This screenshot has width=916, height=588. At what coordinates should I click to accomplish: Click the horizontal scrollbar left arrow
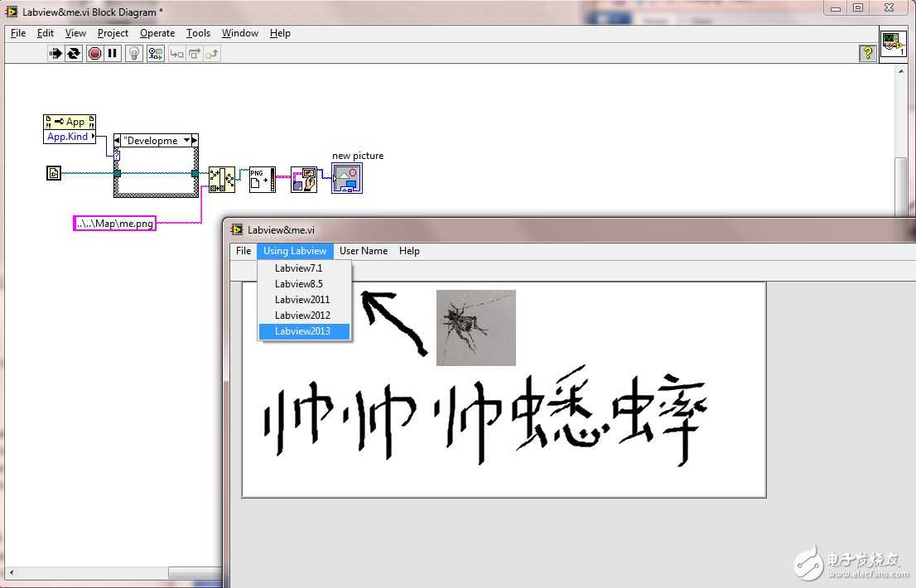click(11, 572)
